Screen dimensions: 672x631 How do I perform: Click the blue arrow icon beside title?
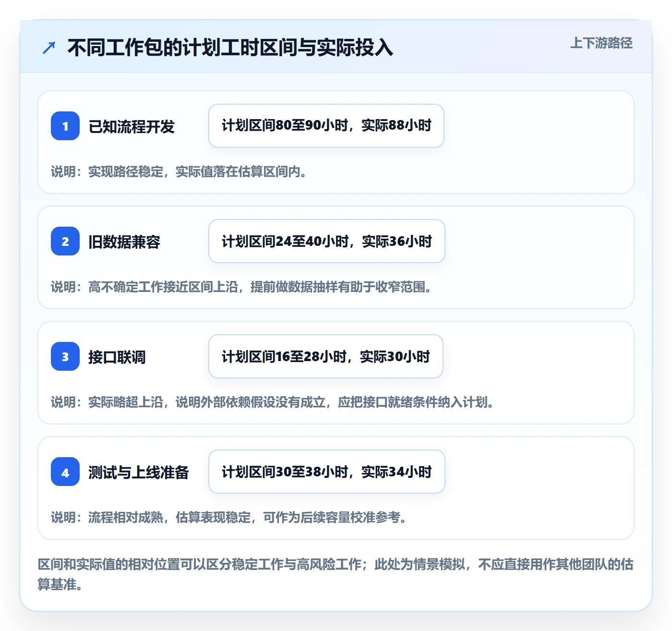(49, 48)
